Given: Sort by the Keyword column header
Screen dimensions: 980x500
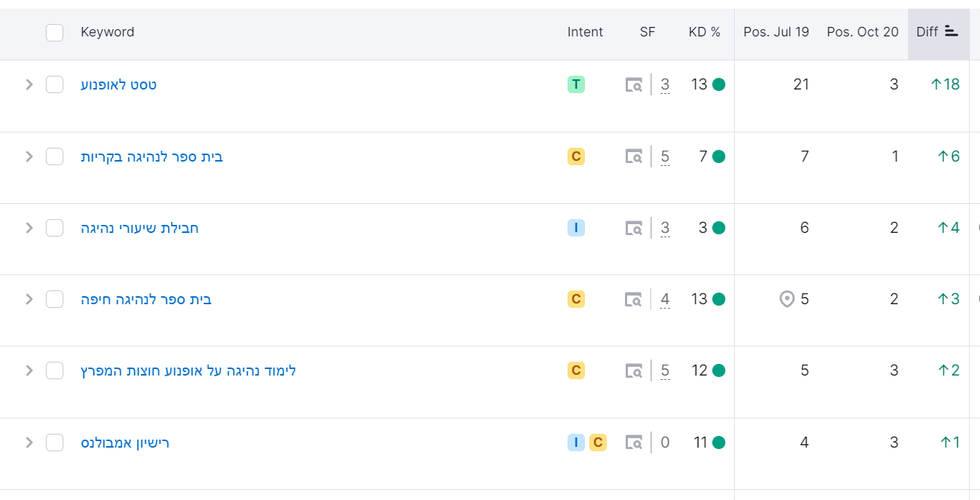Looking at the screenshot, I should coord(108,32).
